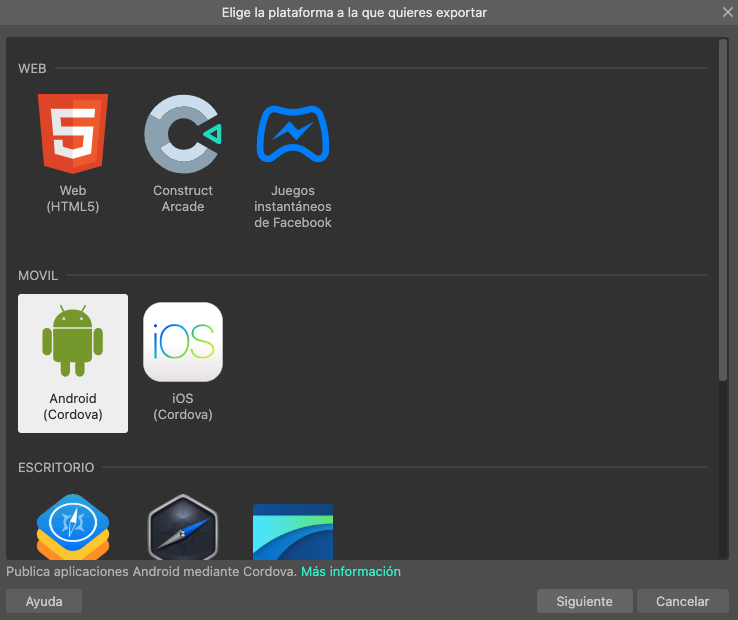Click the Ayuda button
738x620 pixels.
[x=44, y=601]
